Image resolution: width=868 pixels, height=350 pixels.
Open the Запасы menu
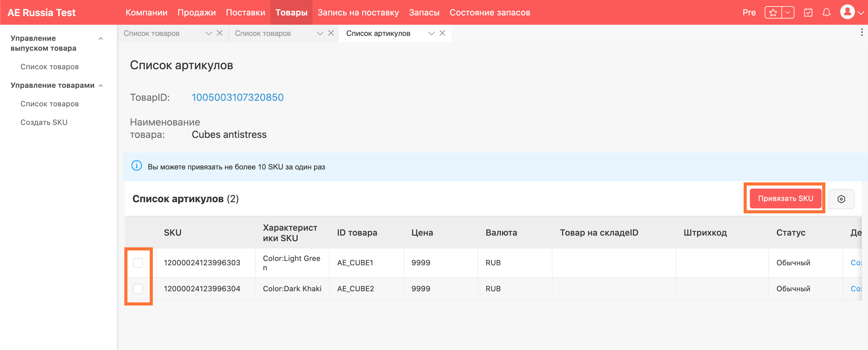[x=424, y=12]
